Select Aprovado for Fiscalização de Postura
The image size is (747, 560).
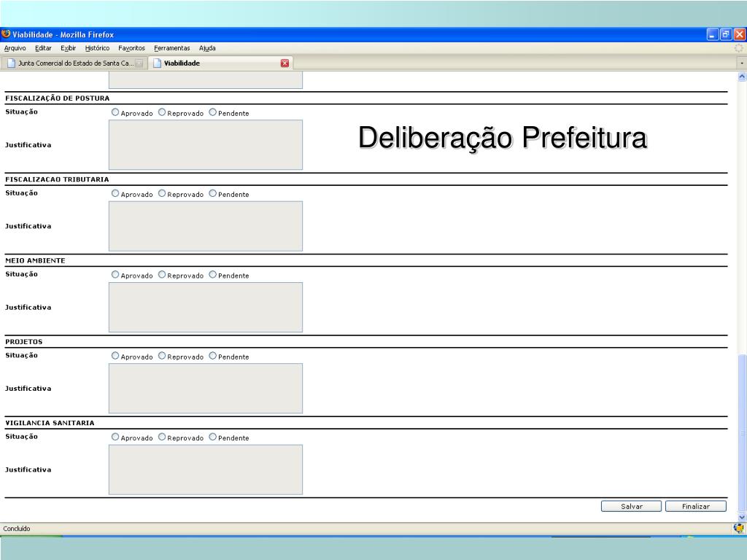[x=115, y=112]
